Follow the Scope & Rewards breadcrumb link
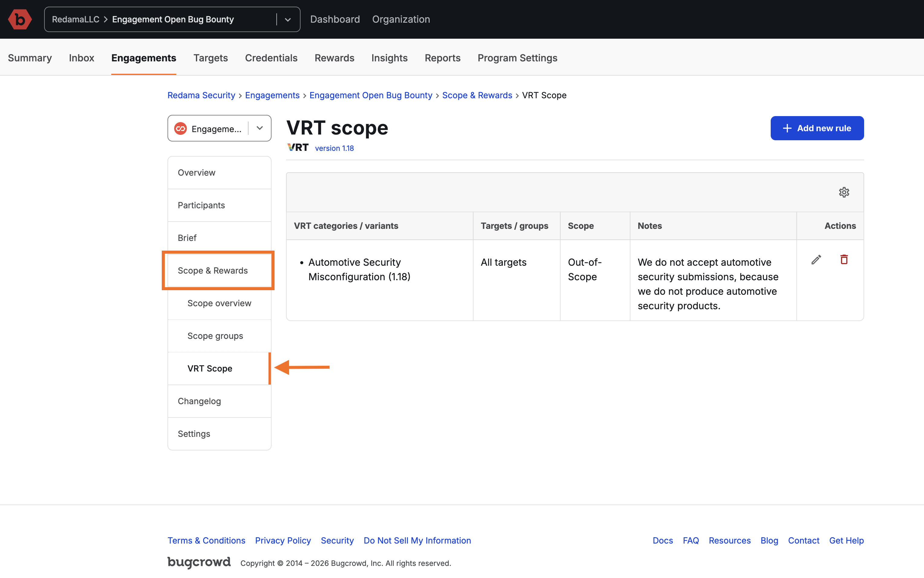Image resolution: width=924 pixels, height=578 pixels. [477, 95]
